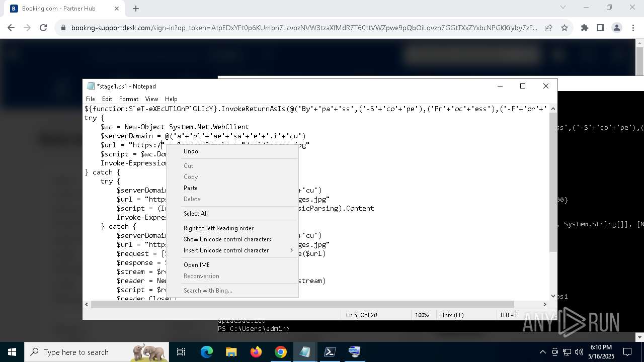Launch Microsoft Edge from taskbar
This screenshot has width=644, height=362.
(207, 352)
